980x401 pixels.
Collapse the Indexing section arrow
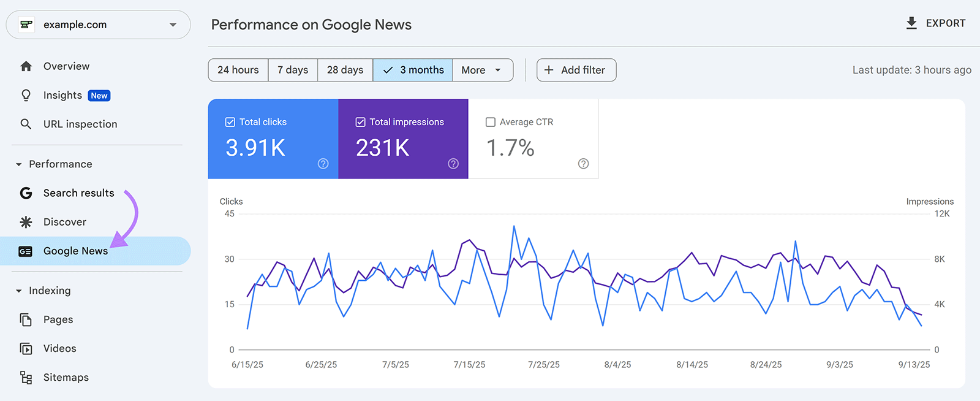(18, 291)
